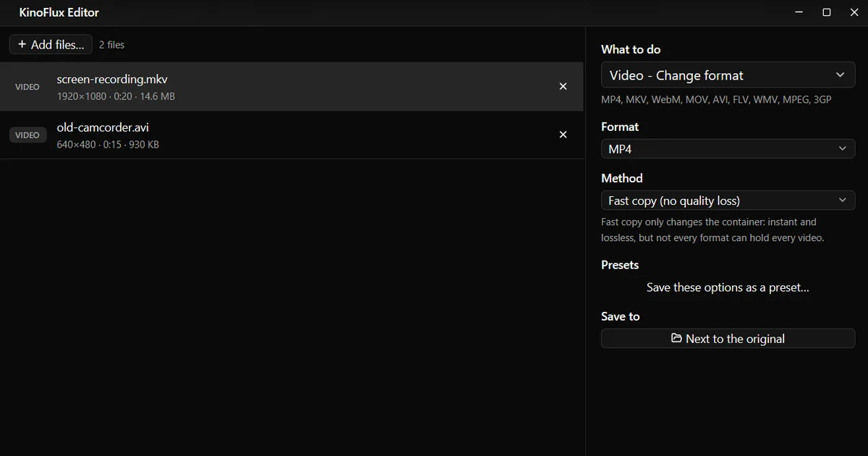The image size is (868, 456).
Task: Open the What to do dropdown
Action: (x=728, y=75)
